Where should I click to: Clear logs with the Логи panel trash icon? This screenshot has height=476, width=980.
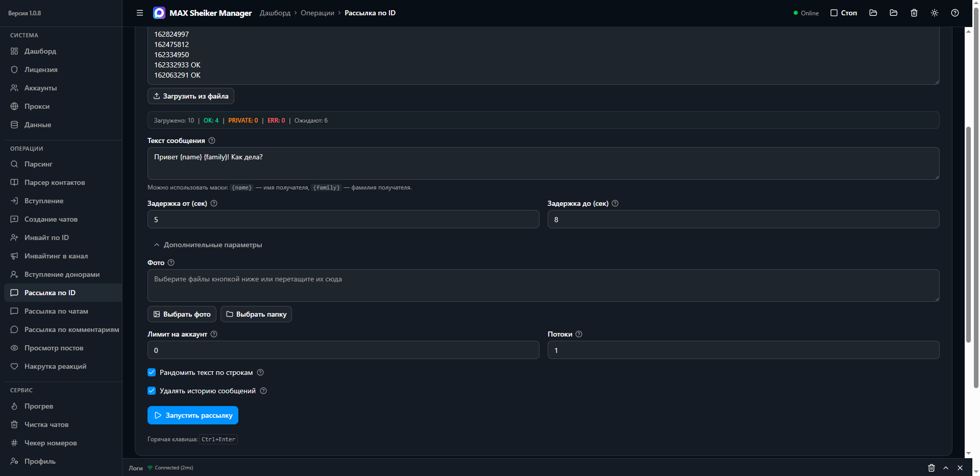932,468
